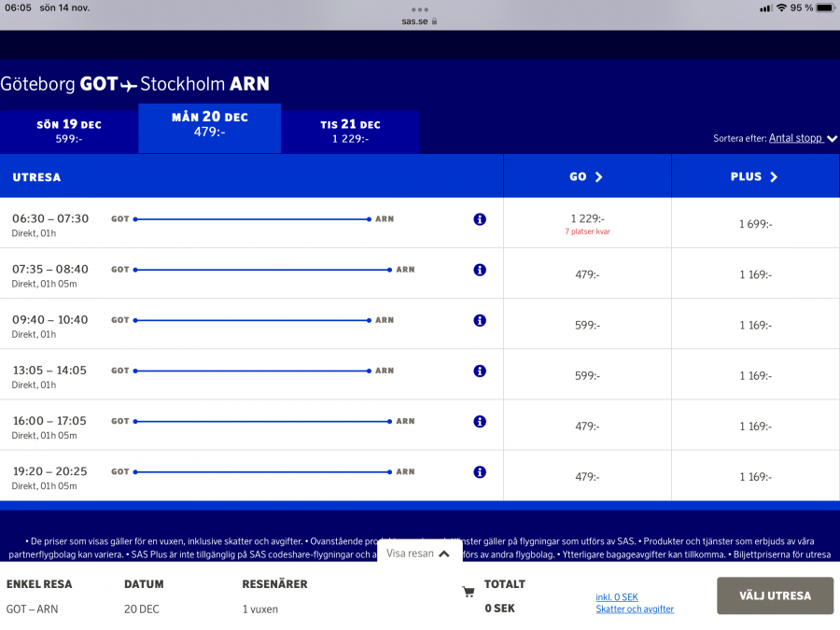Image resolution: width=840 pixels, height=630 pixels.
Task: Expand GO fare column details
Action: coord(586,176)
